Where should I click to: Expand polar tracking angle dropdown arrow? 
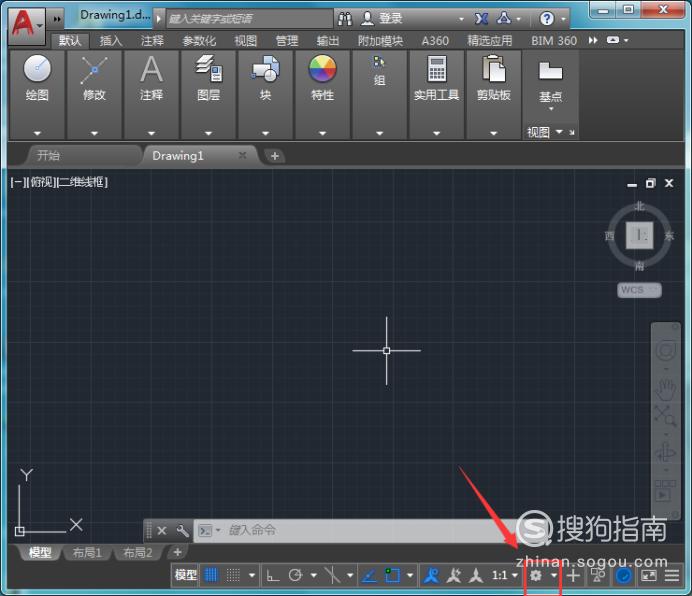[314, 575]
